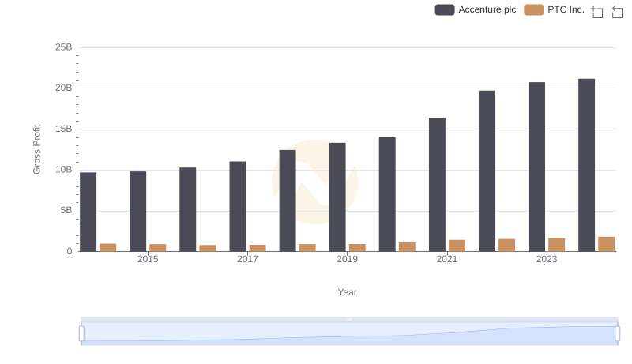The height and width of the screenshot is (364, 632).
Task: Click the 2023 x-axis label
Action: click(x=547, y=259)
